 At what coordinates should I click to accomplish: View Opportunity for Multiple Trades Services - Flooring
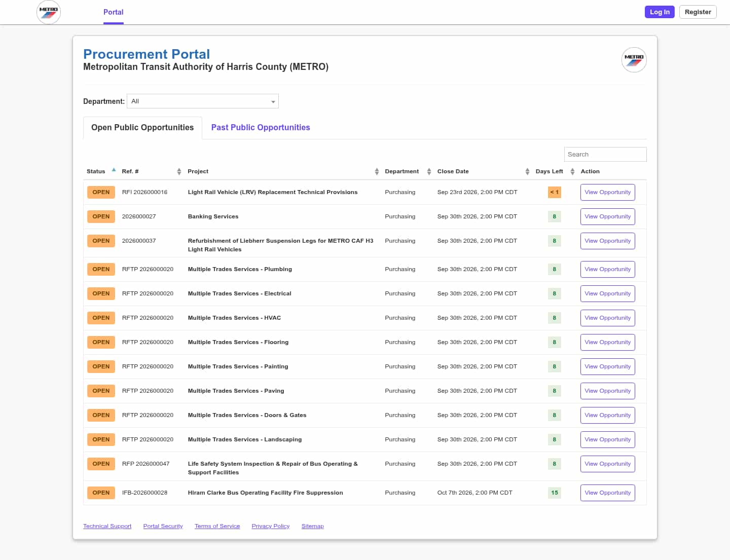coord(608,343)
